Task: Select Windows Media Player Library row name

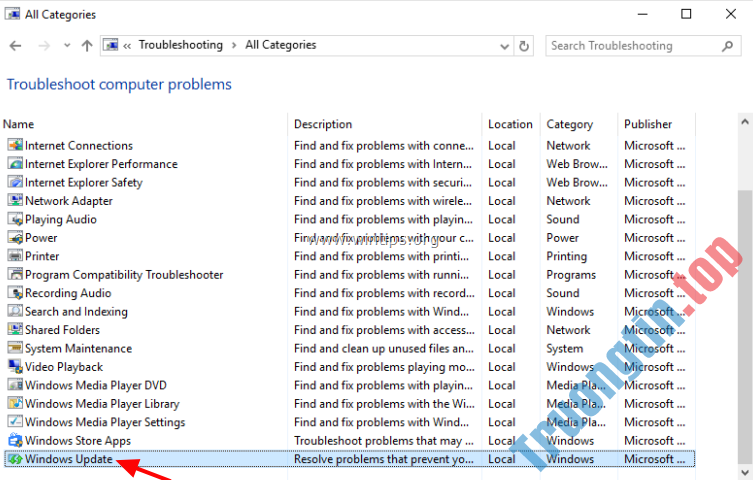Action: [x=102, y=404]
